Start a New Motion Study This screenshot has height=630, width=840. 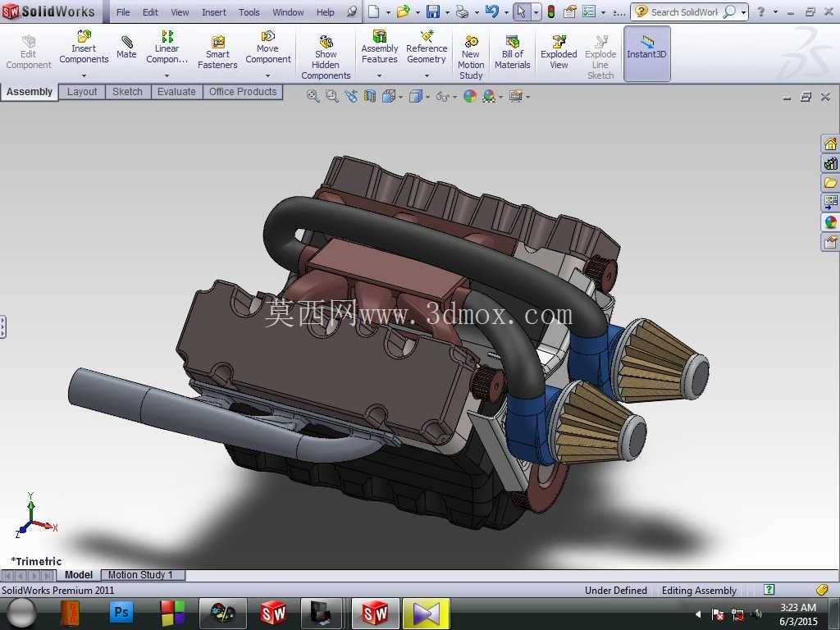[x=471, y=58]
